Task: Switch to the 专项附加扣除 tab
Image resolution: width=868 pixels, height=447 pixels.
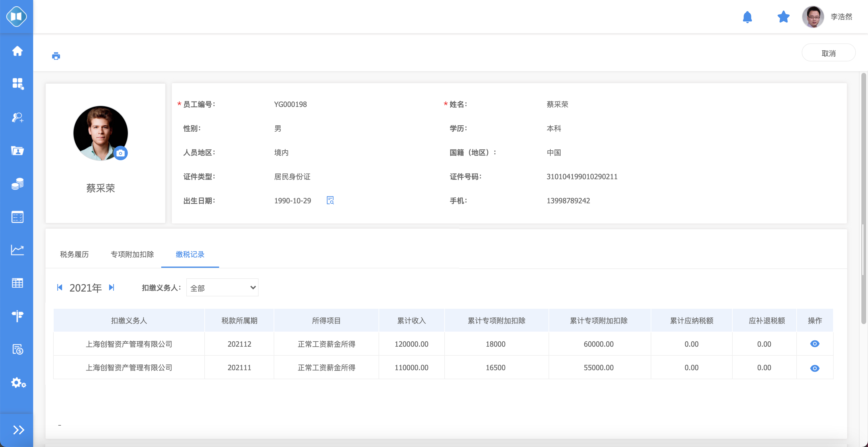Action: [132, 254]
